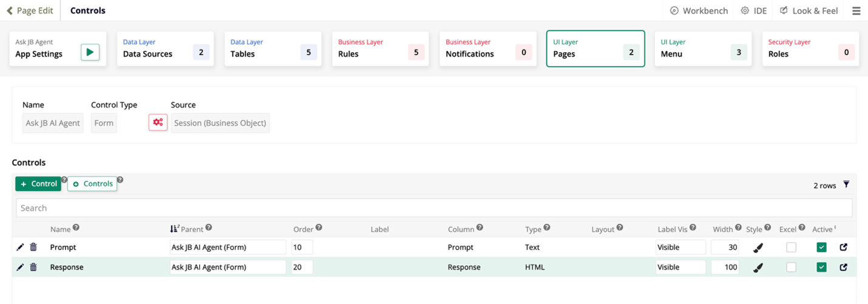This screenshot has height=304, width=868.
Task: Edit the Prompt row with pencil icon
Action: [x=20, y=247]
